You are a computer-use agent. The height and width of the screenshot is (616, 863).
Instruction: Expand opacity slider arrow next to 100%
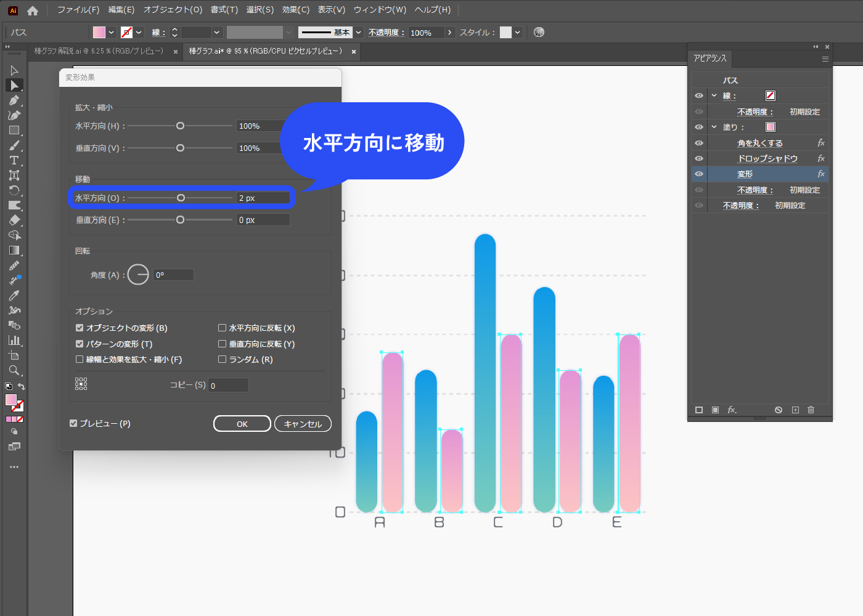[x=450, y=33]
